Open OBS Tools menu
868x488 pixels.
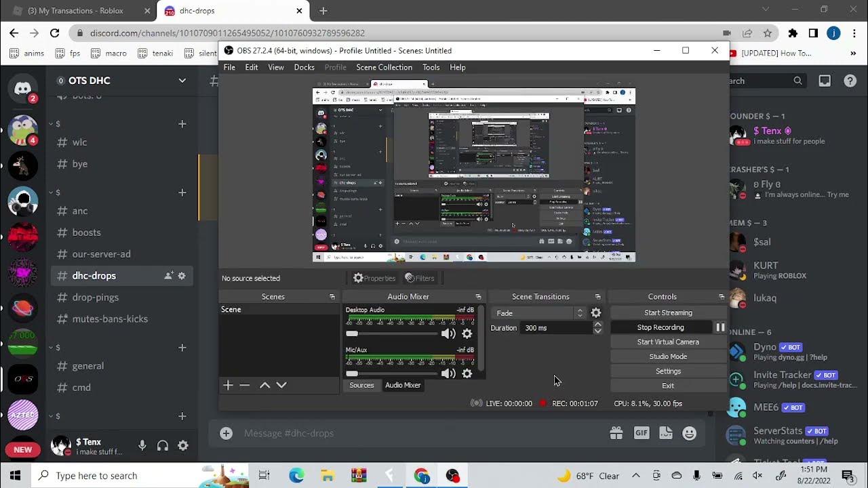tap(431, 67)
